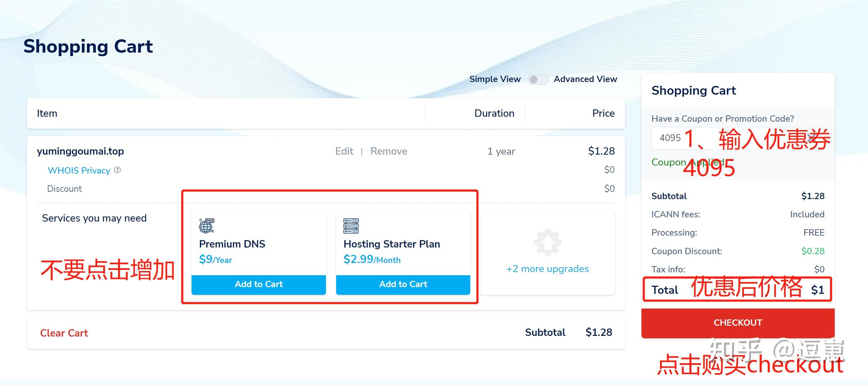Click the Premium DNS globe icon
Viewport: 868px width, 386px height.
tap(207, 226)
